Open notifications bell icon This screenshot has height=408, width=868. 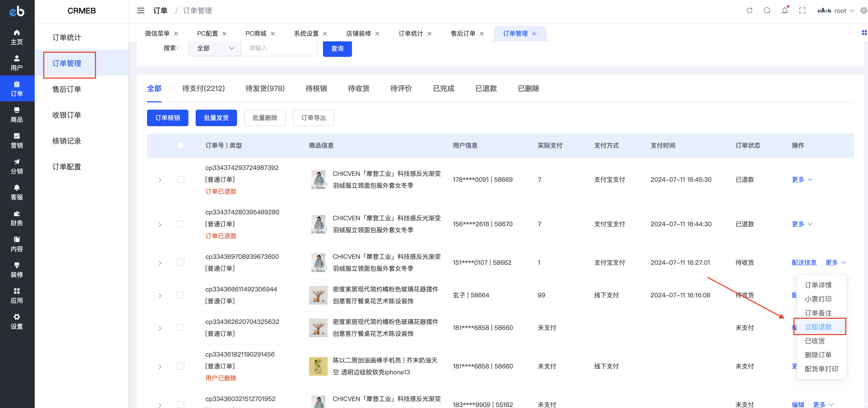(784, 10)
